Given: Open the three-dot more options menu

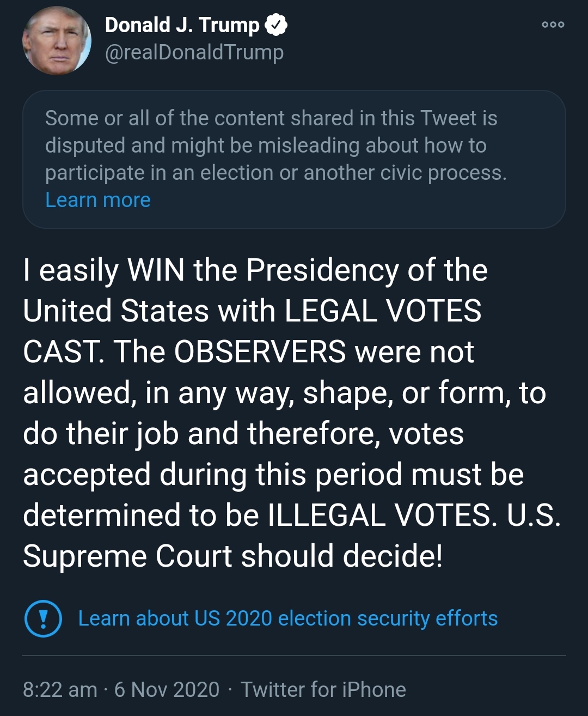Looking at the screenshot, I should pos(553,25).
